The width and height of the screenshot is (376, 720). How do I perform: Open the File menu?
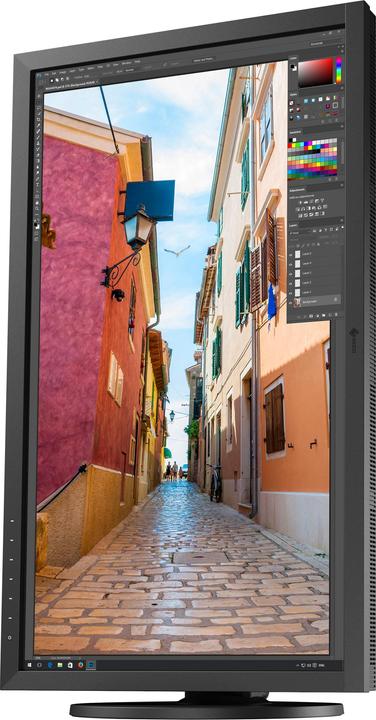(47, 74)
